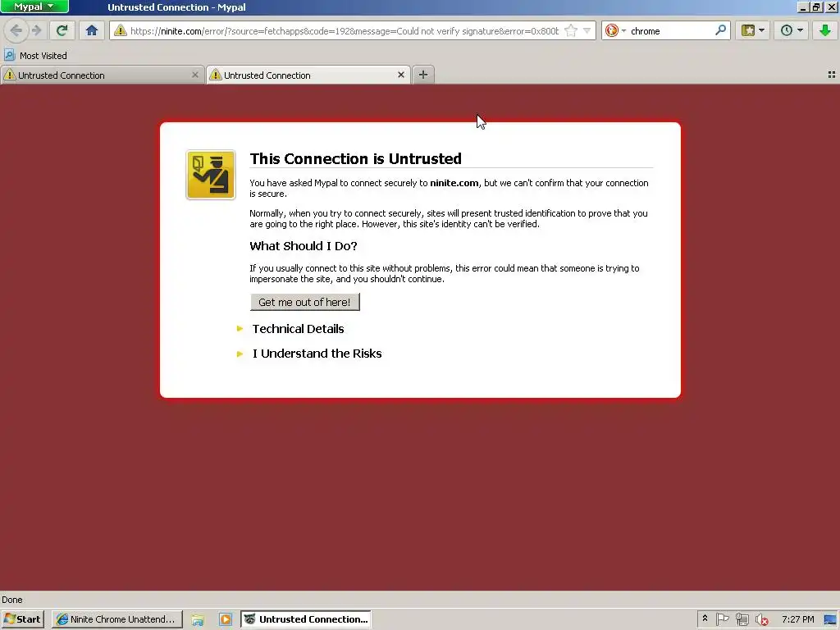Image resolution: width=840 pixels, height=630 pixels.
Task: Click the show desktop tray icon
Action: tap(830, 619)
